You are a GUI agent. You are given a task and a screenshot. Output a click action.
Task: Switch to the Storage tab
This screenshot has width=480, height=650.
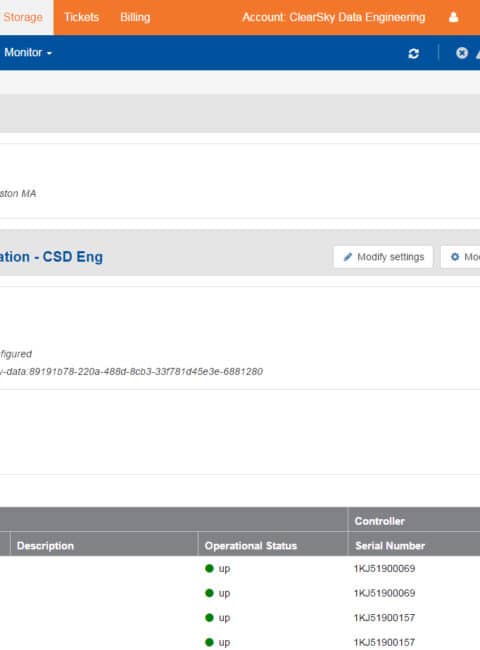[x=23, y=17]
